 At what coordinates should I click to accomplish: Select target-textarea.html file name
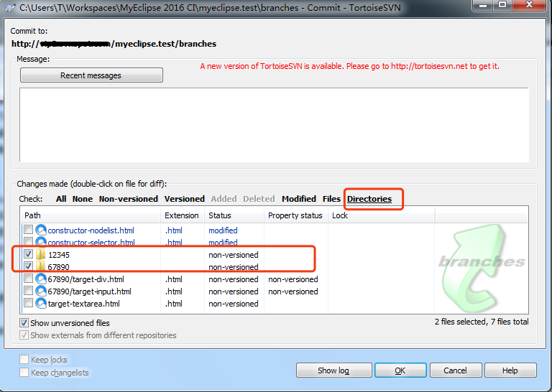pos(84,304)
